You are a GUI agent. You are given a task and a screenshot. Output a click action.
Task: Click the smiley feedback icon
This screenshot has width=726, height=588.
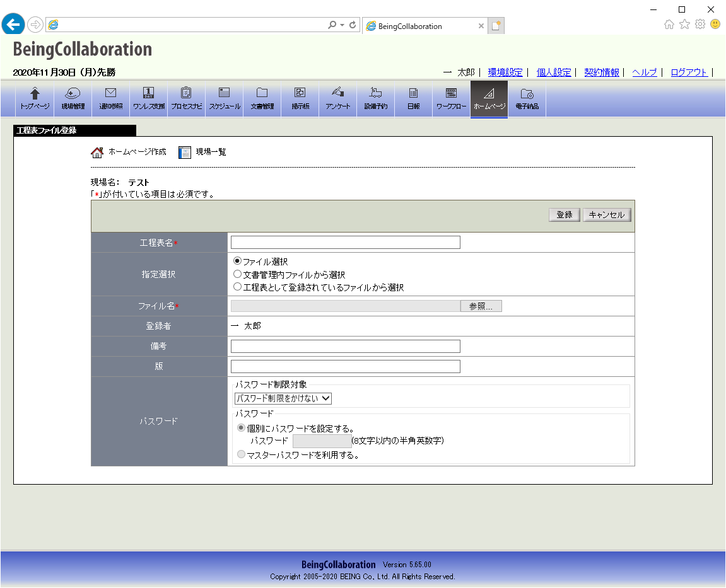pos(715,24)
